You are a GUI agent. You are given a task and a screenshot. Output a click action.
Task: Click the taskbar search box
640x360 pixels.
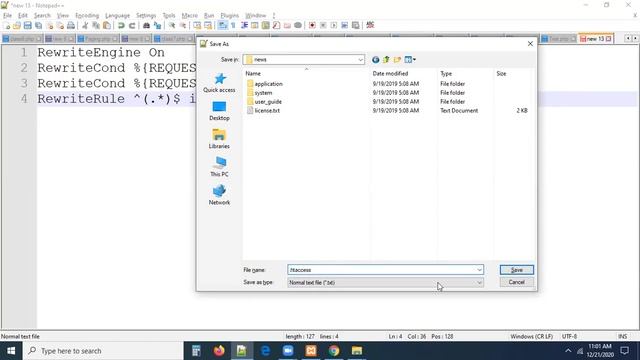[x=103, y=351]
